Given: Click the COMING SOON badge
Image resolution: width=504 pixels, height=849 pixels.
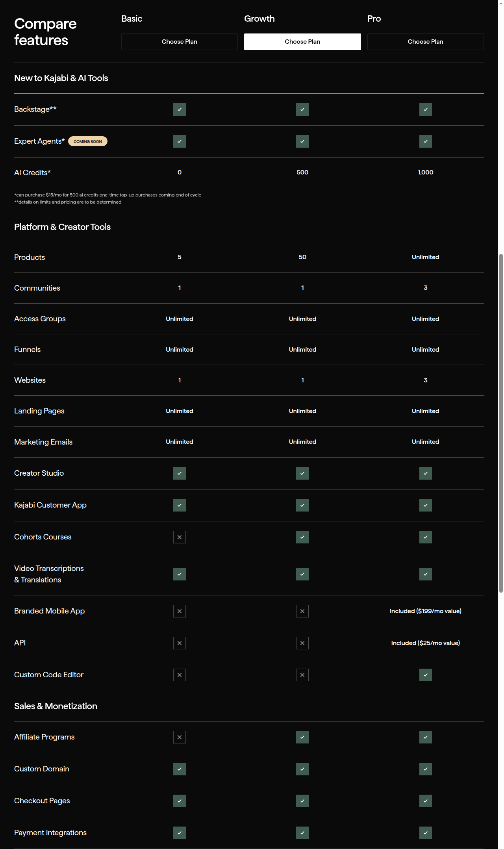Looking at the screenshot, I should tap(88, 141).
